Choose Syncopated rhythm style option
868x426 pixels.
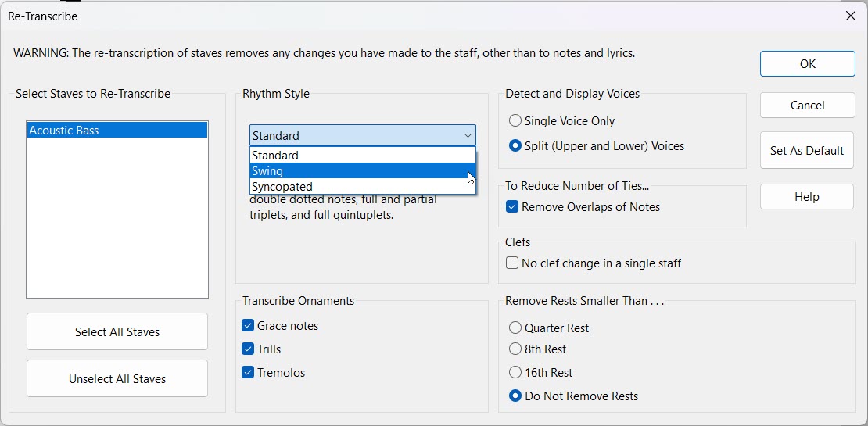tap(362, 187)
